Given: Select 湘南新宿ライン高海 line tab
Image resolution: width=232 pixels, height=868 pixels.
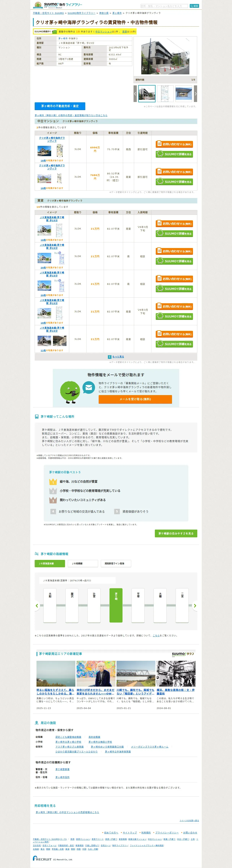Looking at the screenshot, I should (x=116, y=563).
